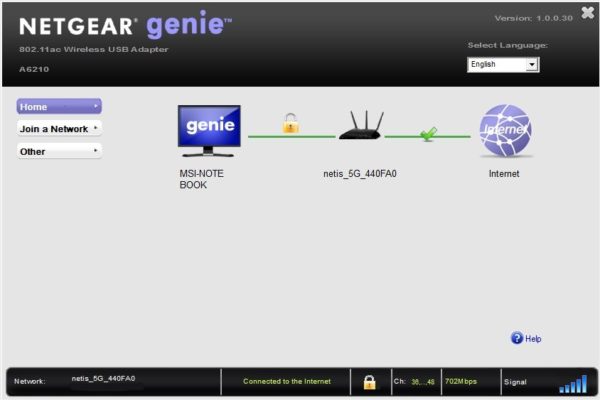The image size is (600, 400).
Task: Open the Other menu
Action: (59, 151)
